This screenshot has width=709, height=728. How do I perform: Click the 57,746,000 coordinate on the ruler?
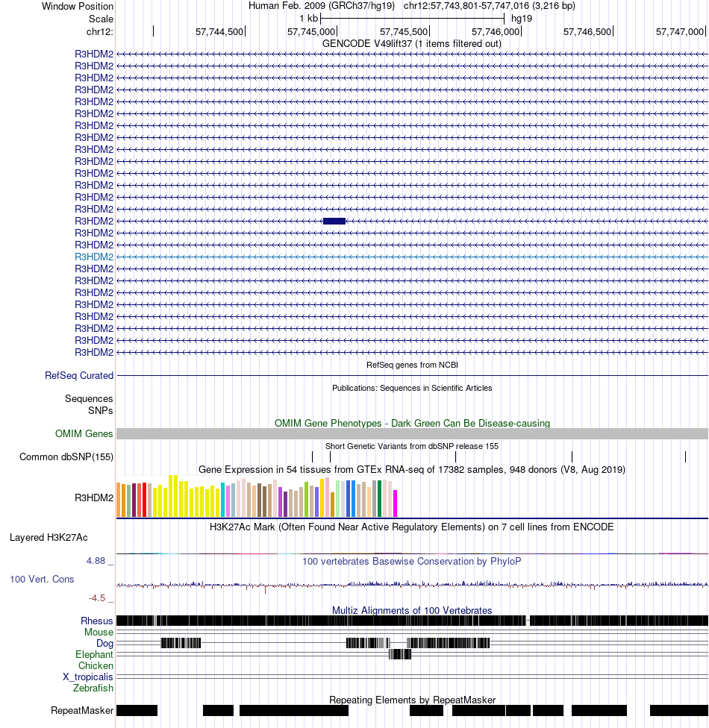[496, 31]
